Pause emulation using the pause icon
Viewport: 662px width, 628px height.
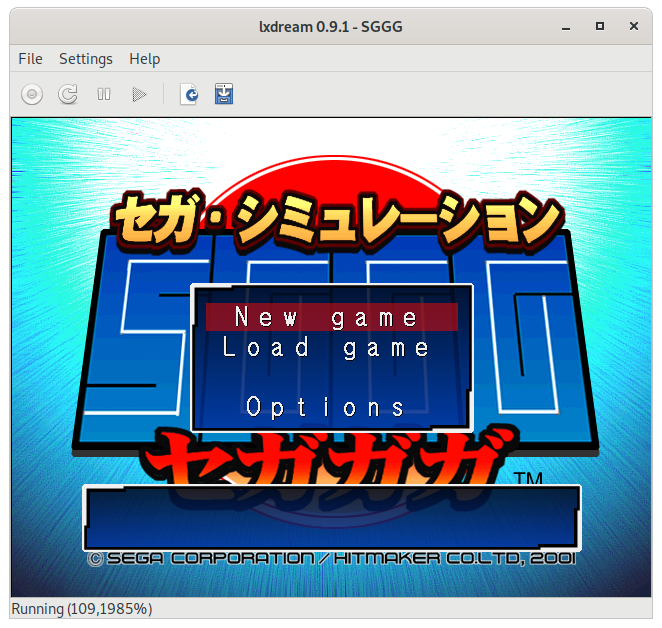[104, 94]
